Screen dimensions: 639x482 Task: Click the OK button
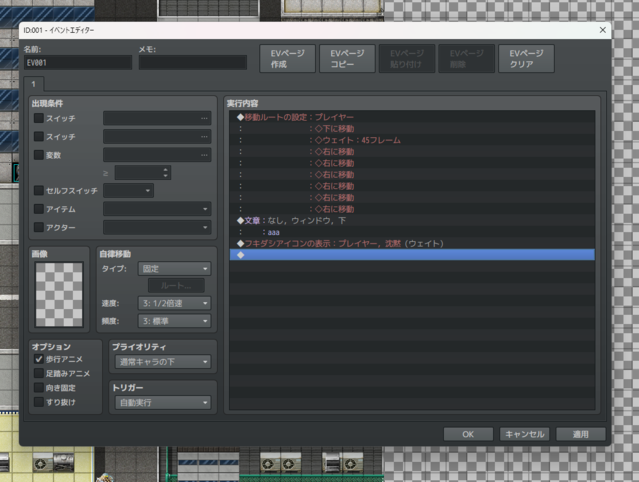click(x=468, y=434)
